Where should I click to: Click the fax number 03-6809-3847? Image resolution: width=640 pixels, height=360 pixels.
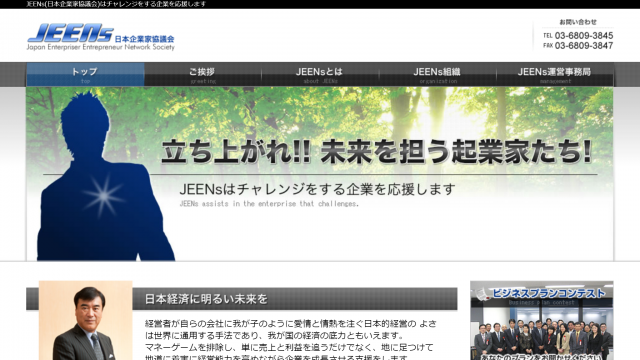coord(584,46)
